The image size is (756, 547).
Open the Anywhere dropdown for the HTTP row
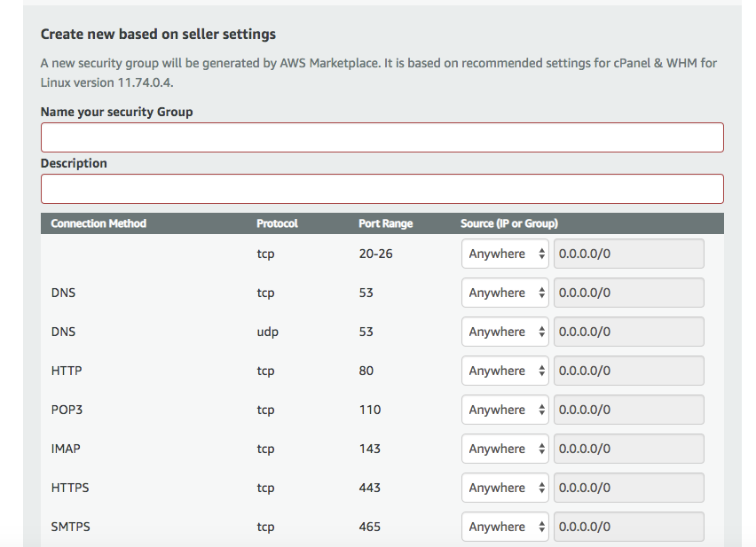tap(504, 370)
